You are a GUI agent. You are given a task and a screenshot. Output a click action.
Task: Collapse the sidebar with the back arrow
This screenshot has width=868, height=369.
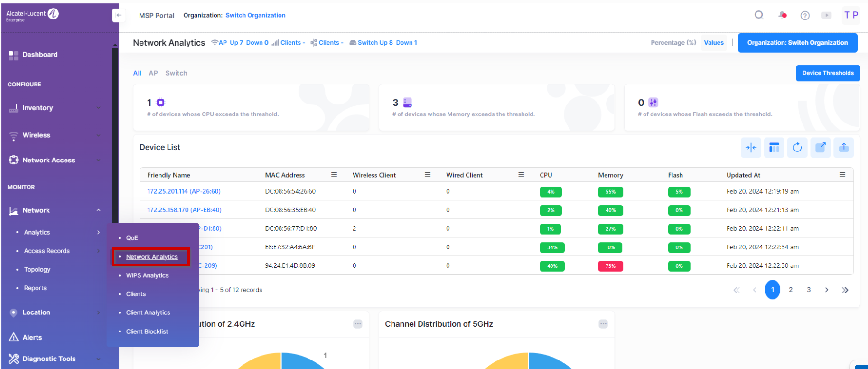pyautogui.click(x=119, y=15)
